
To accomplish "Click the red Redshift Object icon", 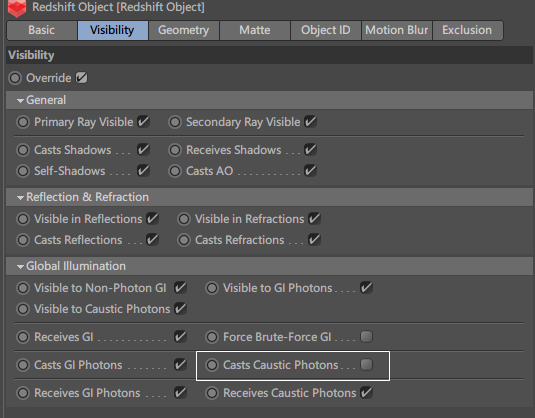I will [16, 8].
